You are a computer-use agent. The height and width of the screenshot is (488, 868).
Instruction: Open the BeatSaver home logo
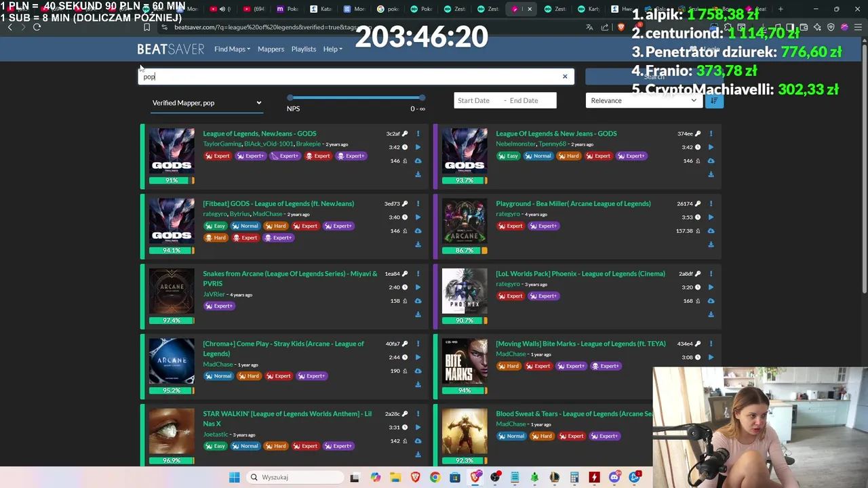[x=171, y=49]
